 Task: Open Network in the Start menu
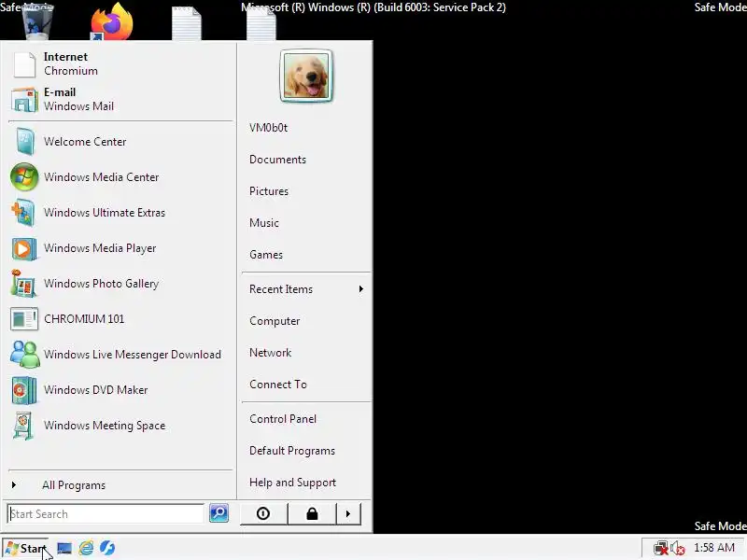coord(270,353)
